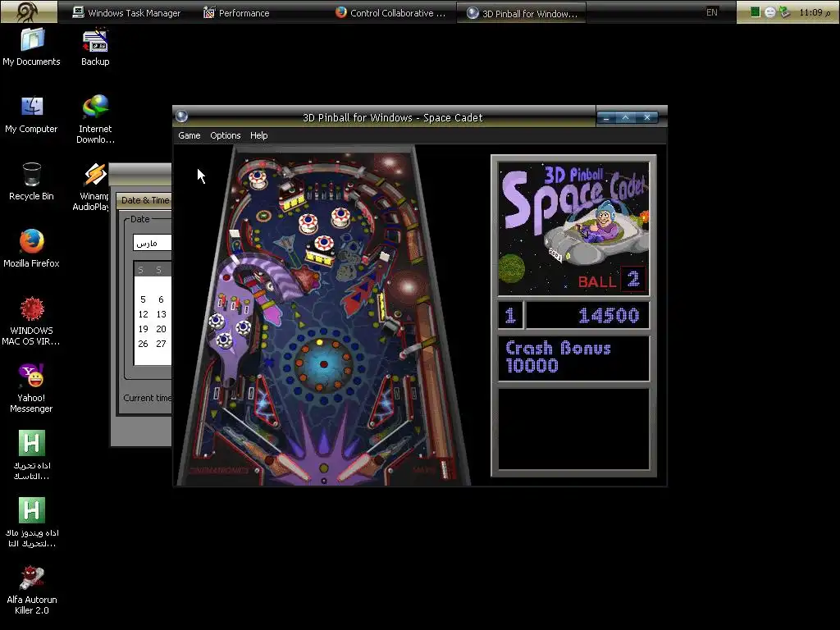Image resolution: width=840 pixels, height=630 pixels.
Task: Click the BALL 2 indicator
Action: click(x=612, y=281)
